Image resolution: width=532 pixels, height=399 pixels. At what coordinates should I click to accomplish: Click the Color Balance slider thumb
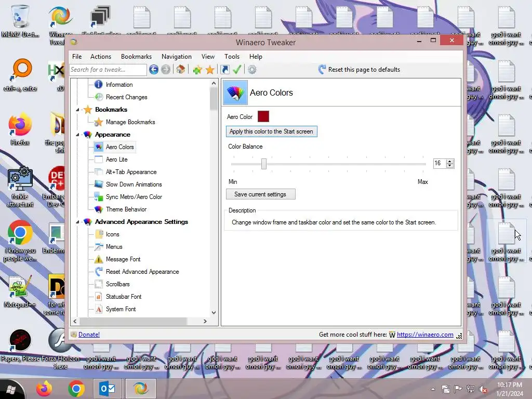[x=263, y=164]
